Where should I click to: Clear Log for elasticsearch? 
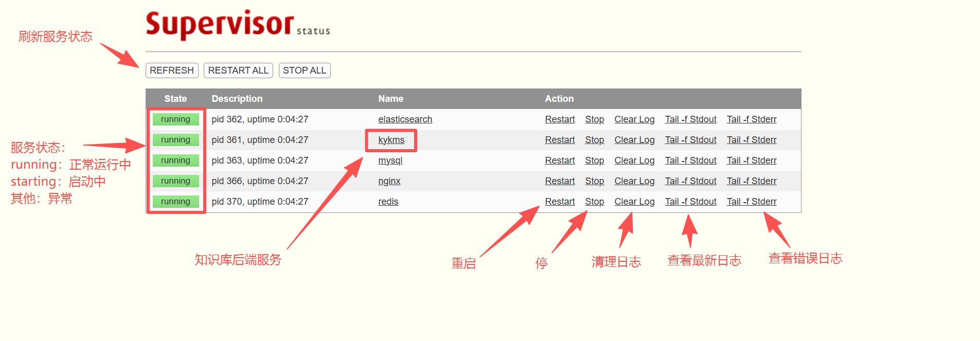634,119
